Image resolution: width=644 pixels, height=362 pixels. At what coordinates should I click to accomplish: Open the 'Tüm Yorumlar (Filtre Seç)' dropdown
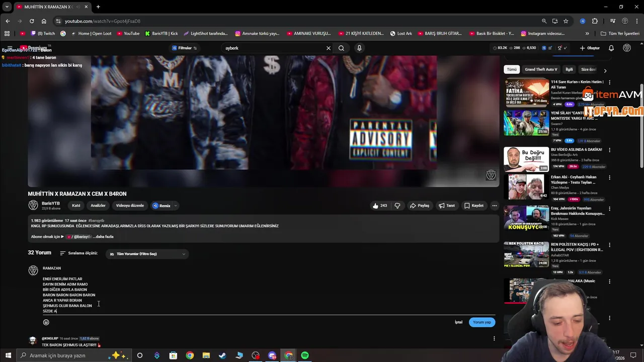[147, 254]
